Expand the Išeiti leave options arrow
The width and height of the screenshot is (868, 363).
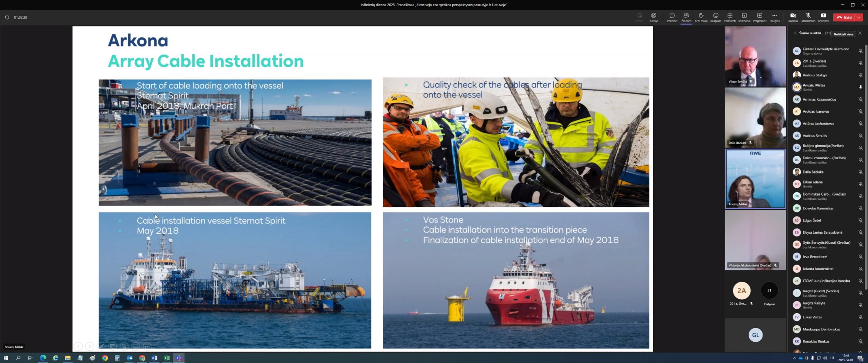click(859, 17)
